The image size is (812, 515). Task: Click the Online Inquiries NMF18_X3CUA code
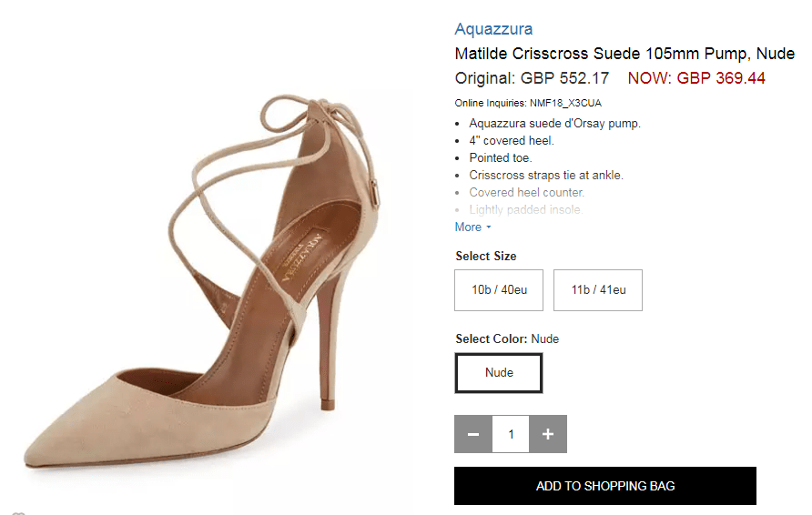528,103
